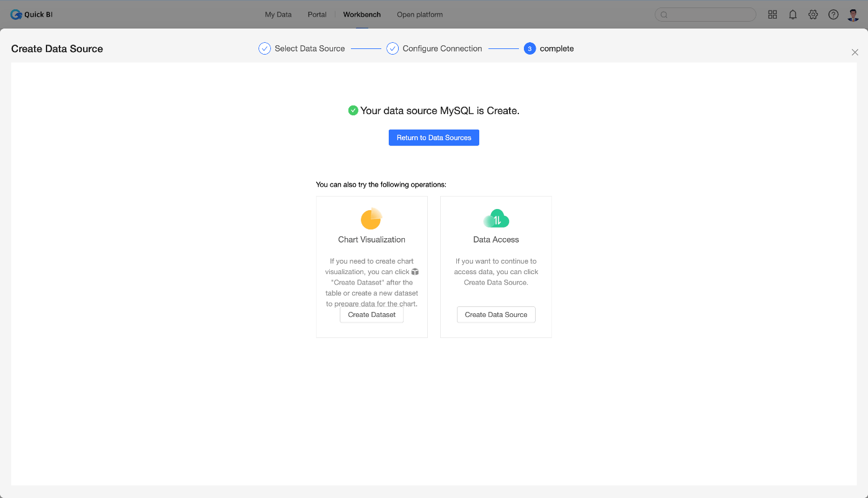Viewport: 868px width, 498px height.
Task: Open the help question mark icon
Action: [833, 14]
